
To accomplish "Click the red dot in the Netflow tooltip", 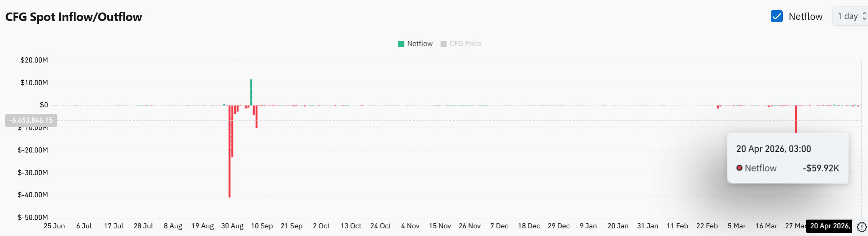I will (x=739, y=168).
